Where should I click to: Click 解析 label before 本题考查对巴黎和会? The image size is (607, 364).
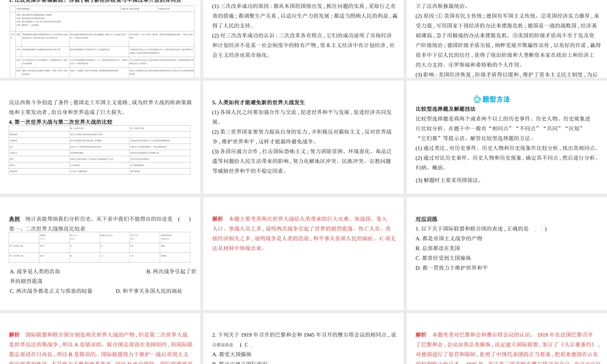[x=421, y=335]
